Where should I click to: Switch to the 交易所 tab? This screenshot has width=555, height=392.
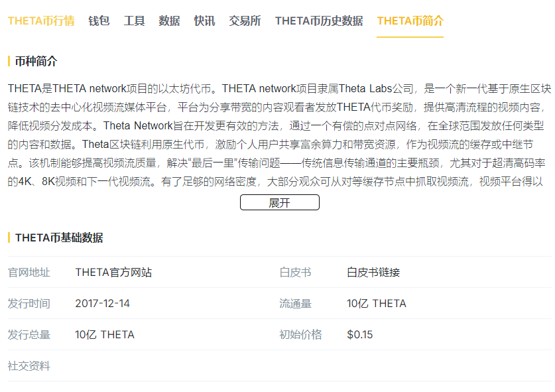[x=245, y=21]
